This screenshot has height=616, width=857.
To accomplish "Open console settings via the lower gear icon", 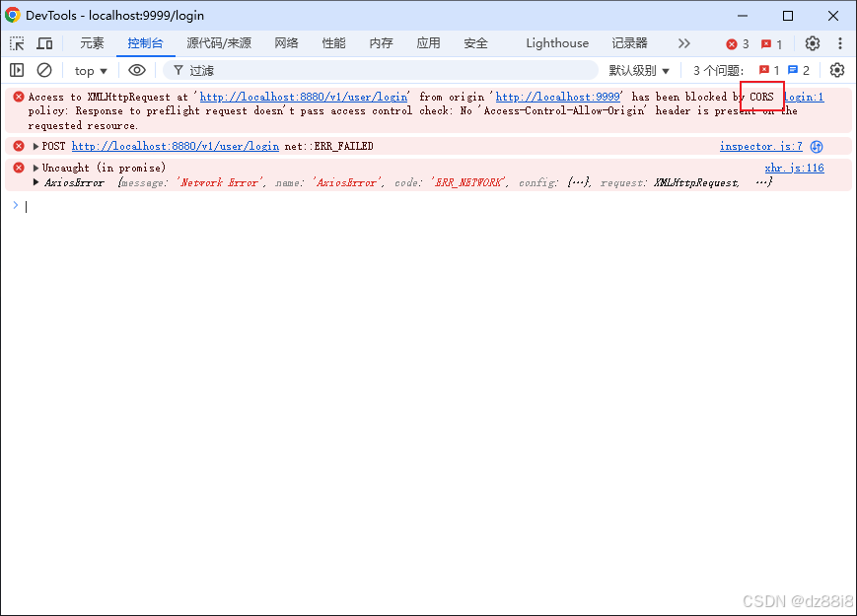I will [x=837, y=70].
